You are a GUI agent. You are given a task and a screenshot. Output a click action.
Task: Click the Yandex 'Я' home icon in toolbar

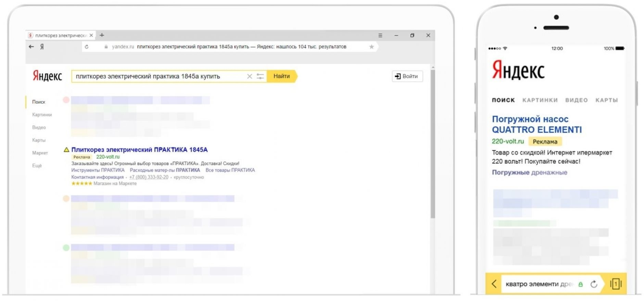click(x=42, y=47)
